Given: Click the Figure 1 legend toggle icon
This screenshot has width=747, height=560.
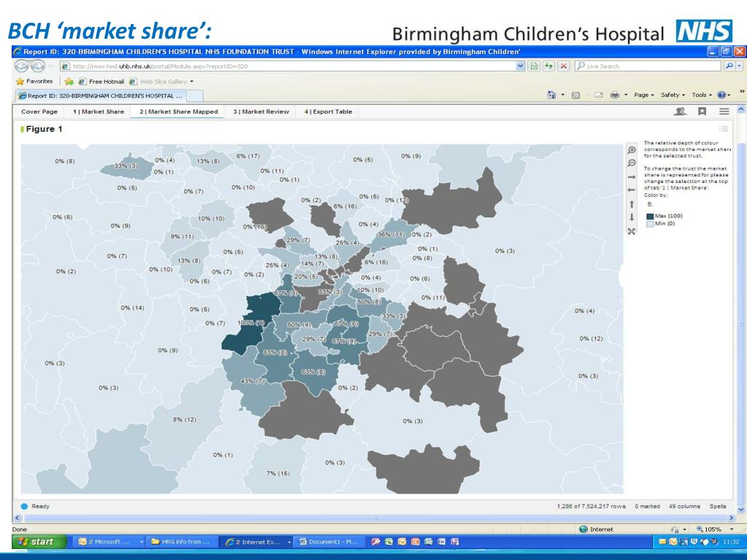Looking at the screenshot, I should coord(724,128).
